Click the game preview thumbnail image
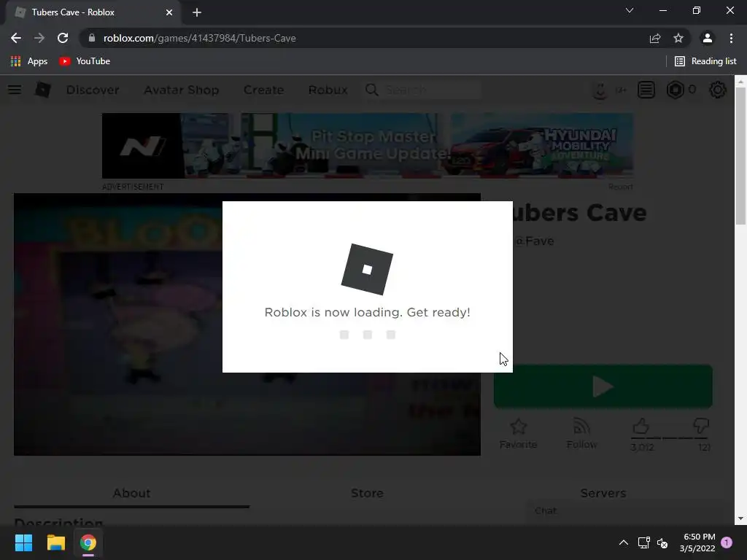Screen dimensions: 747x560 (247, 324)
